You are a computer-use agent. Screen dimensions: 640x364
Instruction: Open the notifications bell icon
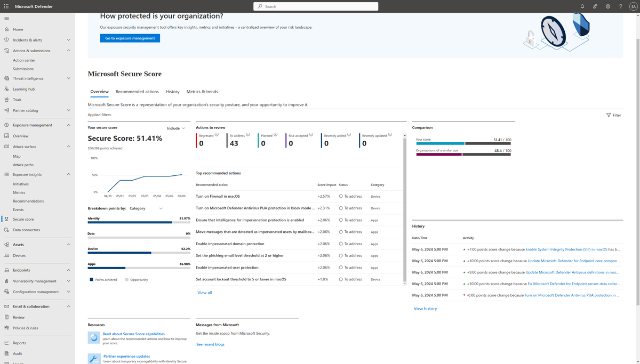[x=582, y=6]
